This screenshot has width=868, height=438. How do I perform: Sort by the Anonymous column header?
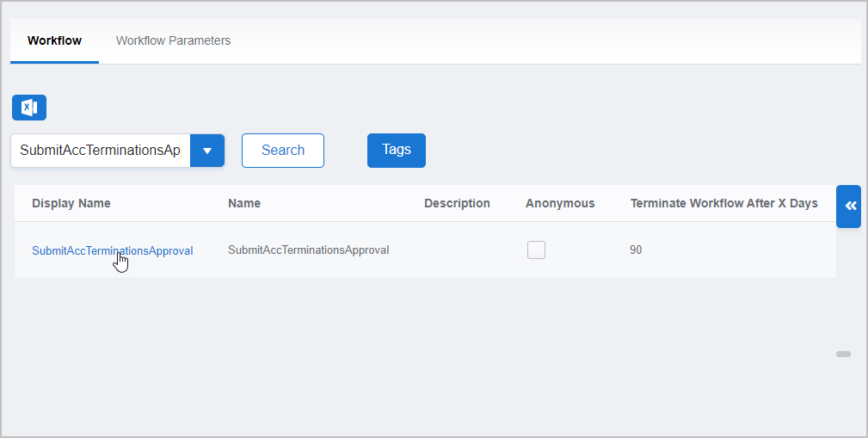560,204
